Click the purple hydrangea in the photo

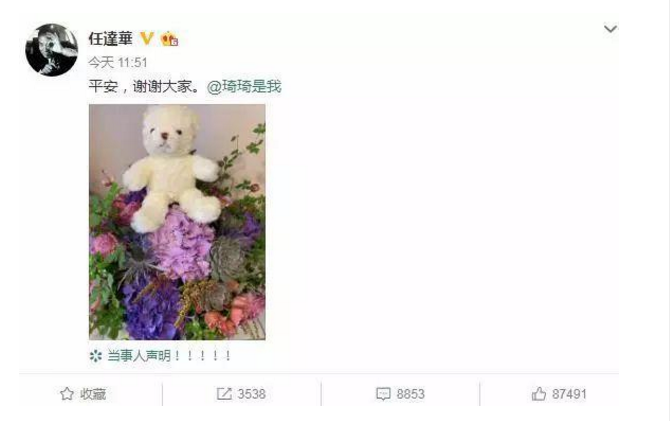(182, 246)
